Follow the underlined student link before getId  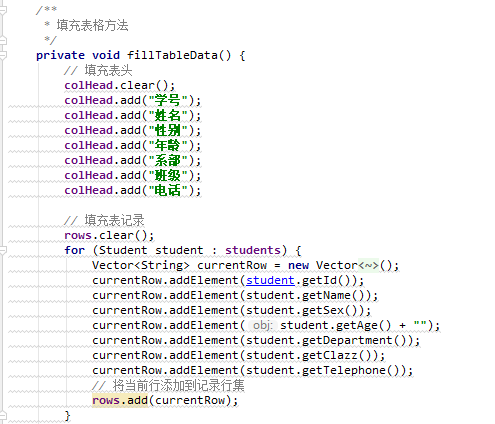270,280
